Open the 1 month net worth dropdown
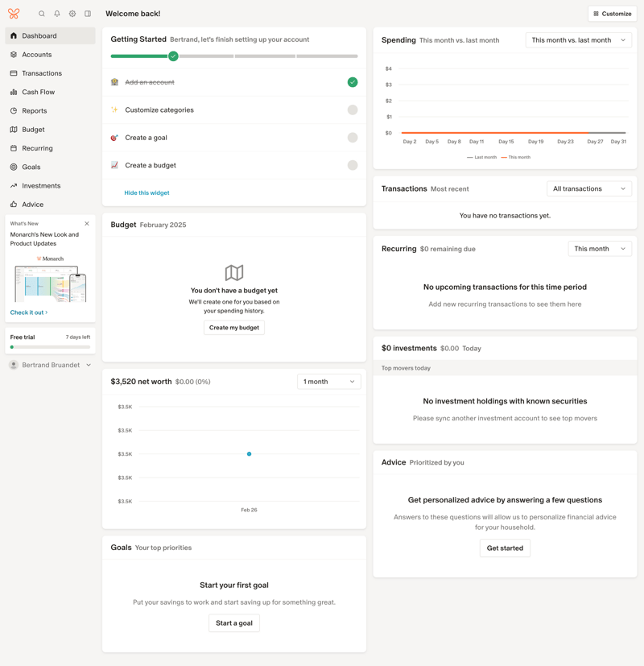The image size is (644, 666). (x=329, y=381)
